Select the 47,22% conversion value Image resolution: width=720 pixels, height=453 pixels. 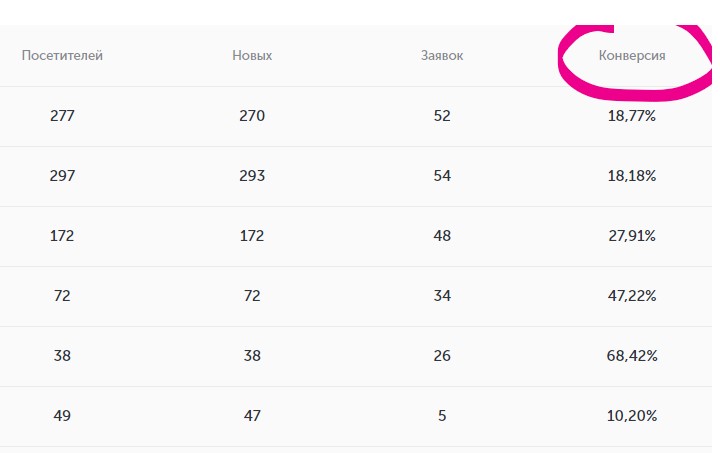[632, 296]
